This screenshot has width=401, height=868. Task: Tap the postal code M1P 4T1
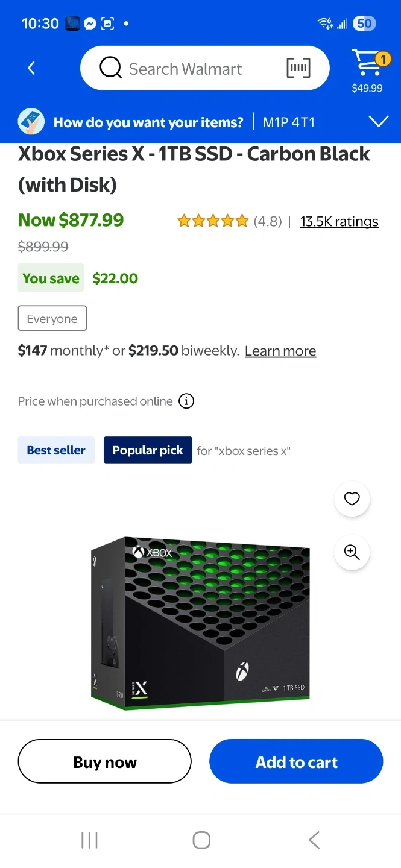(289, 122)
